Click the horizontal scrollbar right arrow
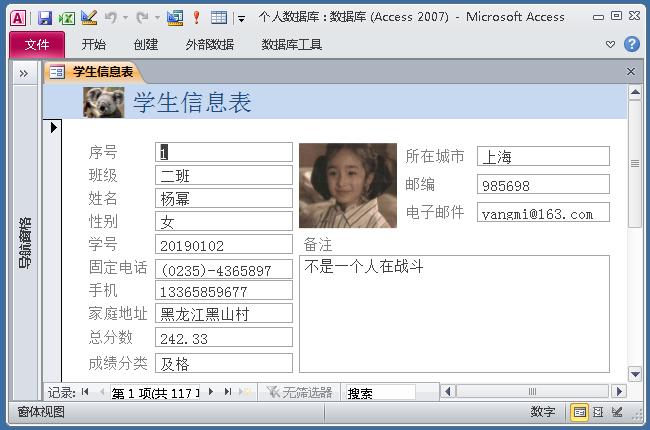Viewport: 650px width, 430px height. click(619, 391)
